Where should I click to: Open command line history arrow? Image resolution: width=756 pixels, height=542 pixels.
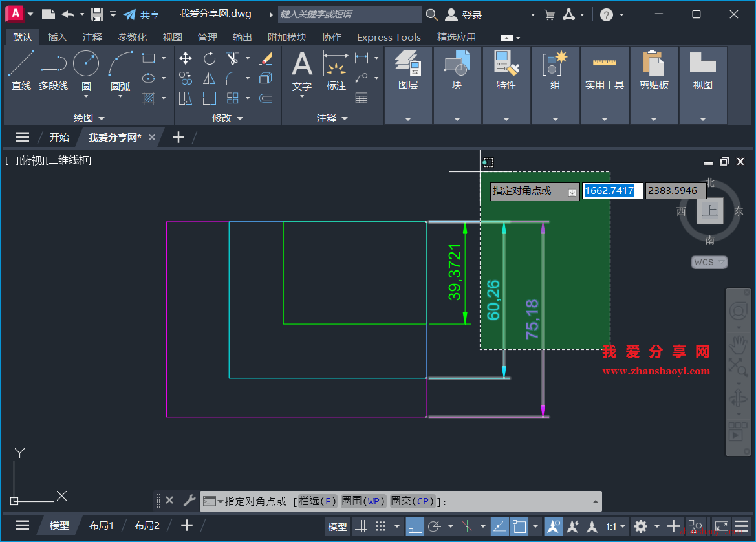(x=596, y=501)
